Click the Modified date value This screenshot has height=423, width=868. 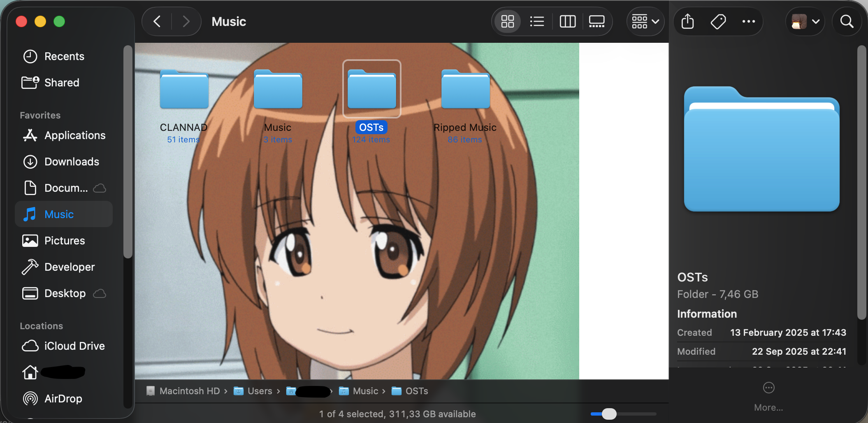click(x=799, y=351)
